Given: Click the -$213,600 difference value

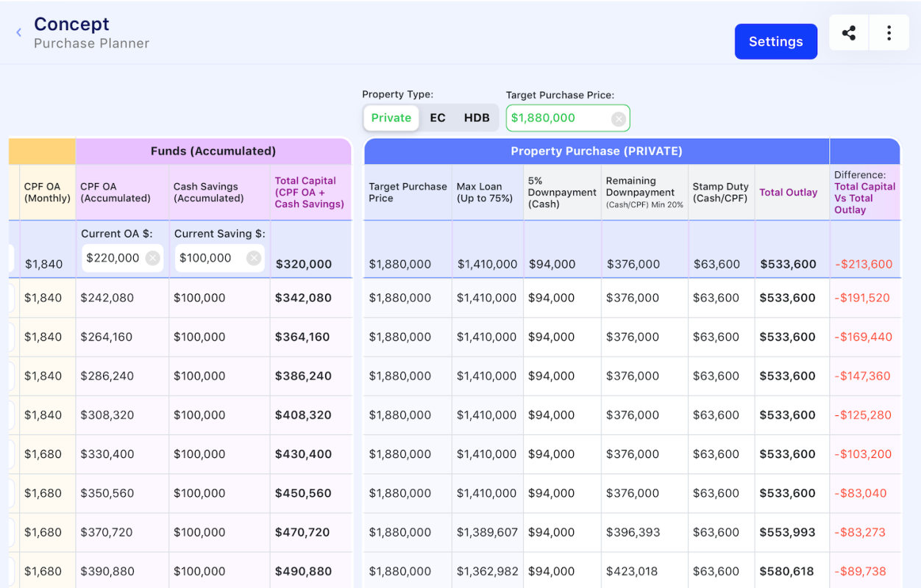Looking at the screenshot, I should [x=864, y=265].
